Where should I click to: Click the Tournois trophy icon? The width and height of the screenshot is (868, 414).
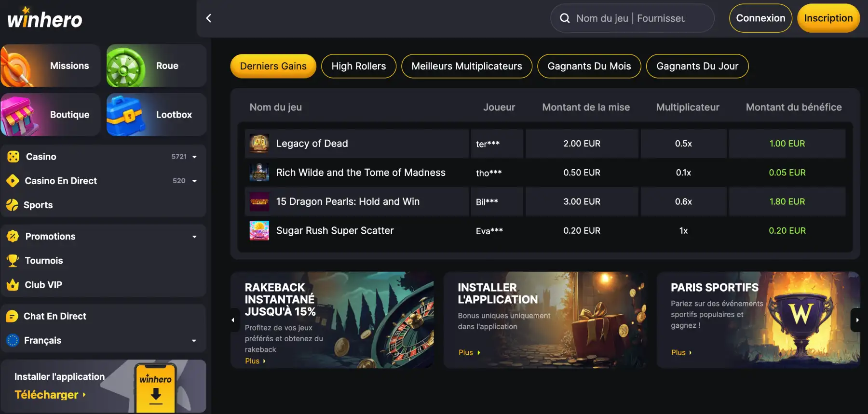(x=13, y=261)
